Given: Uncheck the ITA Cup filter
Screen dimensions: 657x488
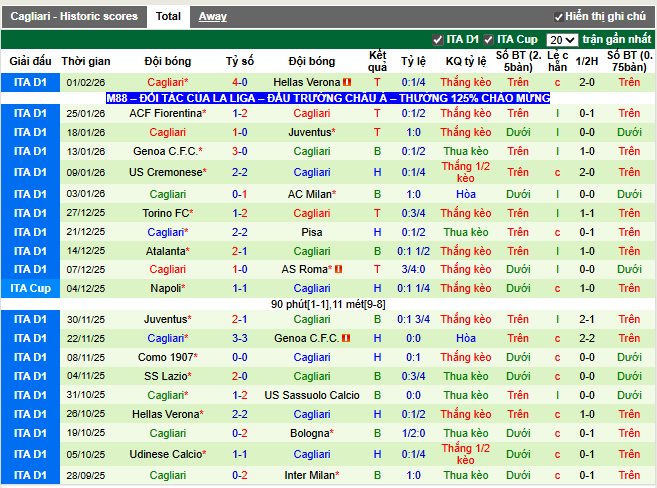Looking at the screenshot, I should [x=488, y=40].
